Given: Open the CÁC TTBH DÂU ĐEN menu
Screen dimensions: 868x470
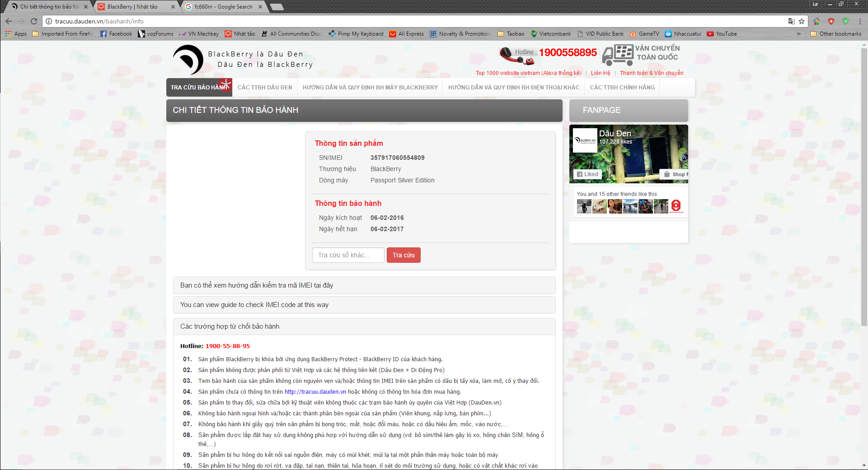Looking at the screenshot, I should point(265,88).
